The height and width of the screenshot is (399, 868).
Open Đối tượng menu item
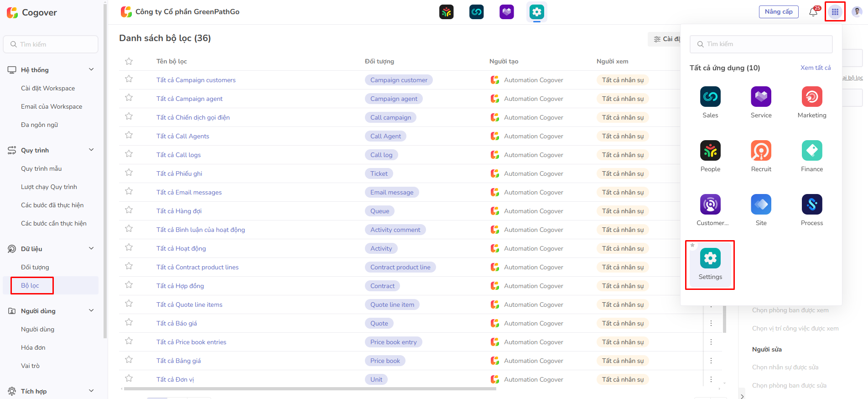coord(35,267)
